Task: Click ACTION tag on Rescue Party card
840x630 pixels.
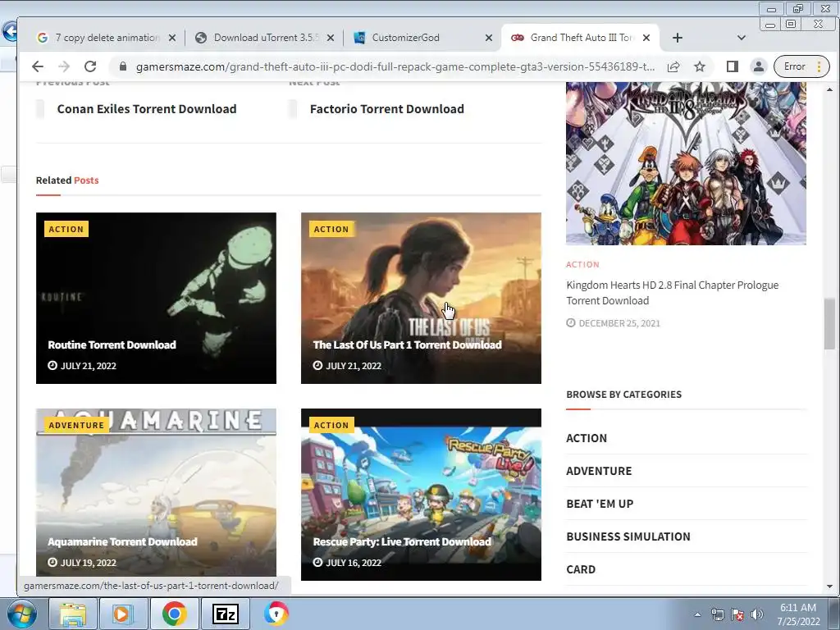Action: click(331, 425)
